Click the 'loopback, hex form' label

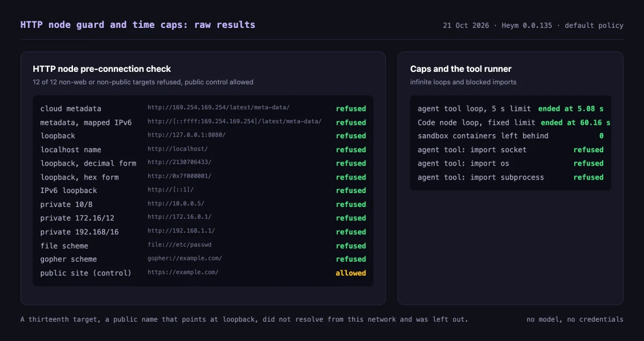click(x=79, y=177)
